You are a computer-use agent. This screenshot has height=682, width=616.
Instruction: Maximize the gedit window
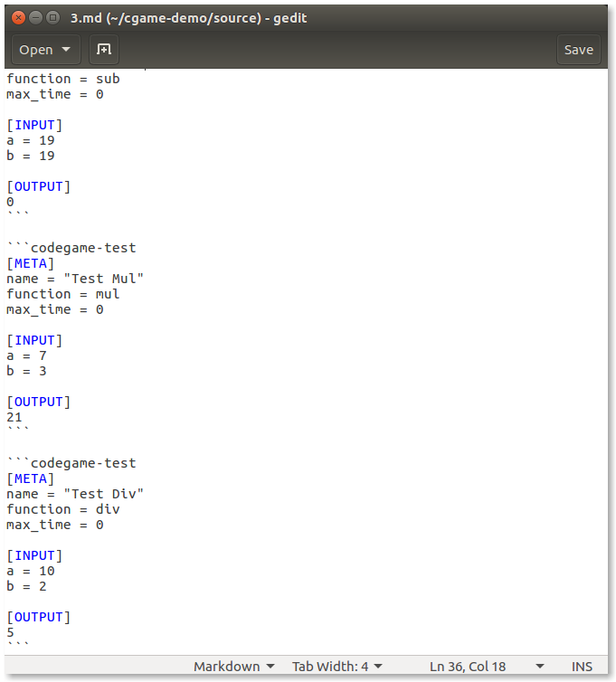52,18
